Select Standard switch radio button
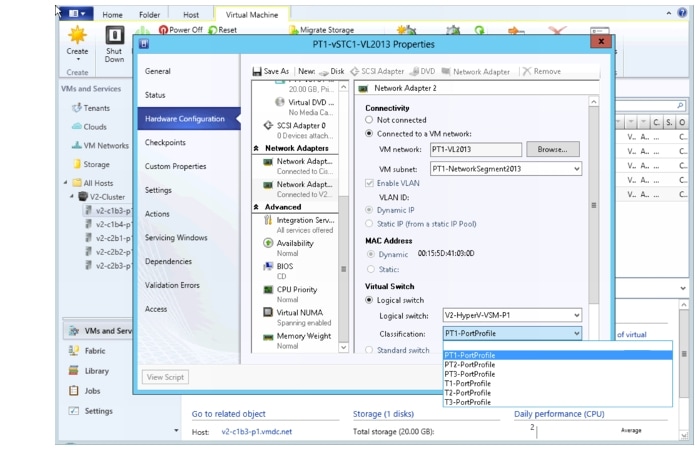This screenshot has height=458, width=697. click(x=369, y=350)
